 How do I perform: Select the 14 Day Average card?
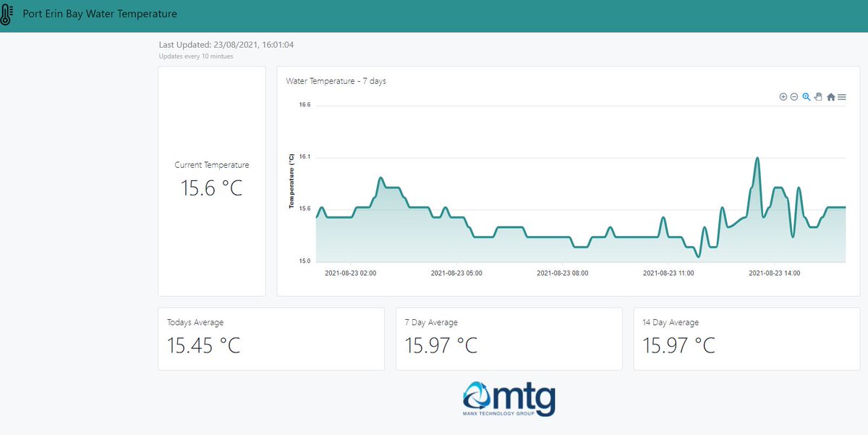coord(744,338)
